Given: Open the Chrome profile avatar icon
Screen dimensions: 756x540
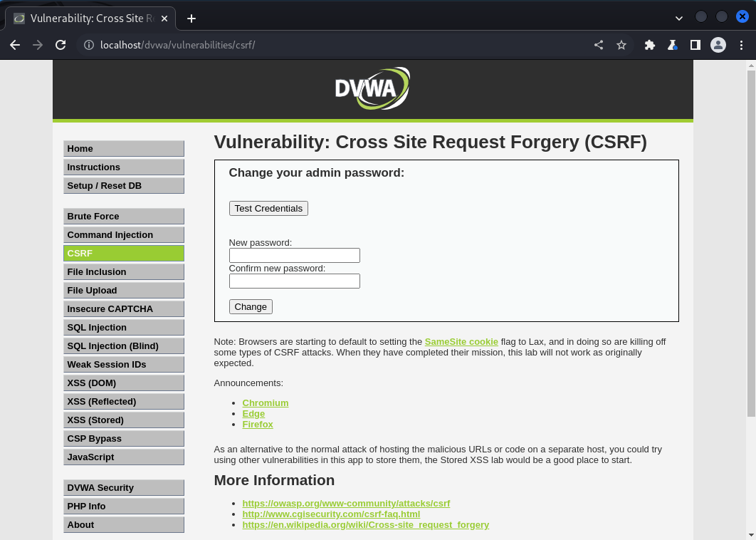Looking at the screenshot, I should (718, 44).
